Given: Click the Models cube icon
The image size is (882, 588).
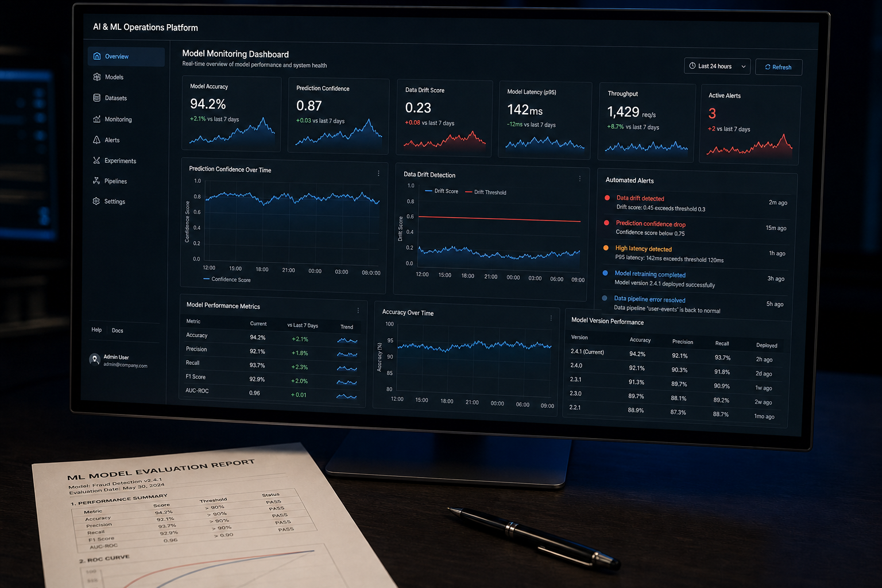Looking at the screenshot, I should pyautogui.click(x=97, y=77).
